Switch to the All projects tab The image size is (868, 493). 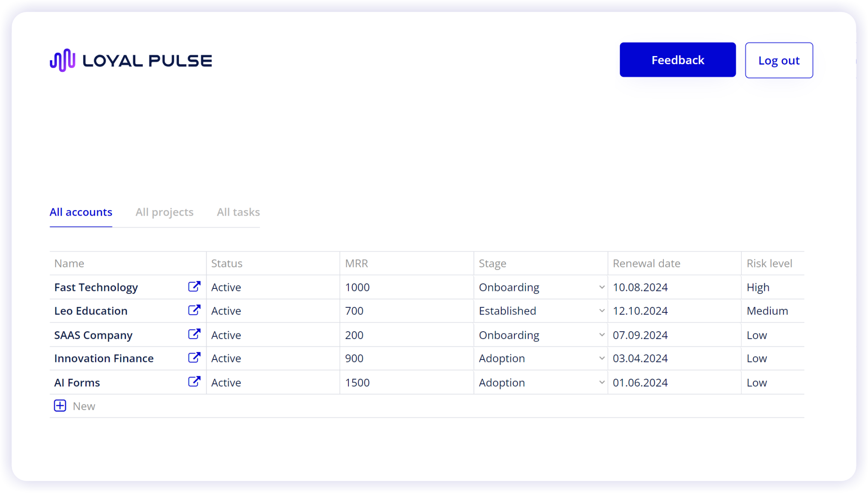point(164,212)
